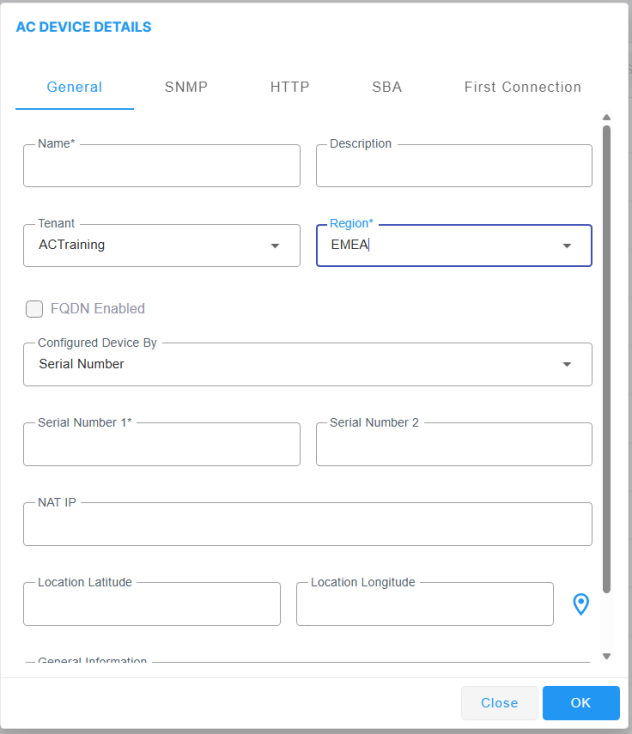632x734 pixels.
Task: Click the Serial Number 1 field
Action: [161, 445]
